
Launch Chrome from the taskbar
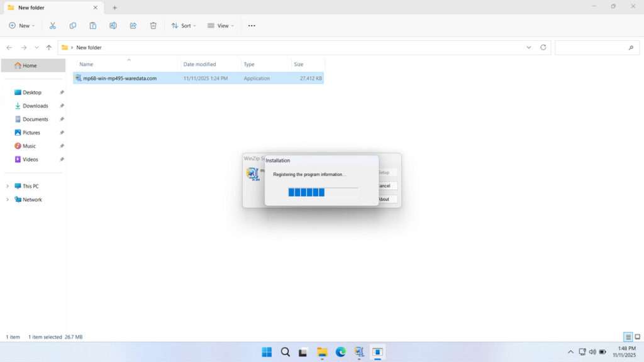coord(340,352)
